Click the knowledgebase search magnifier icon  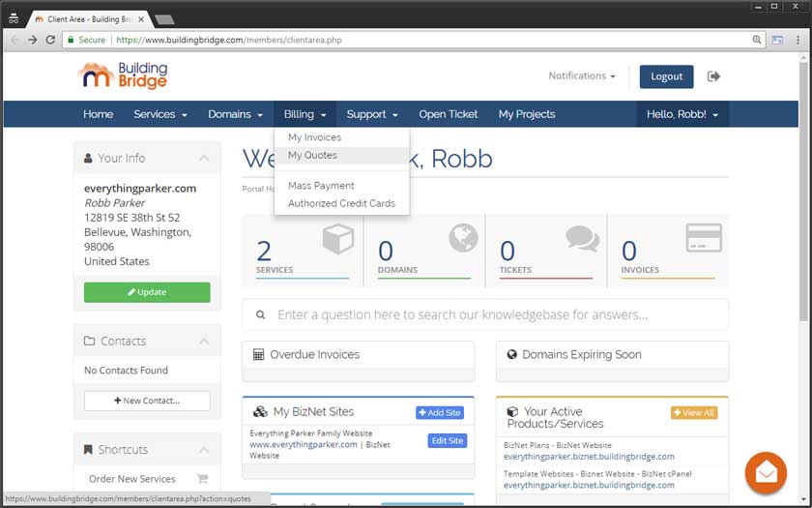click(x=260, y=314)
